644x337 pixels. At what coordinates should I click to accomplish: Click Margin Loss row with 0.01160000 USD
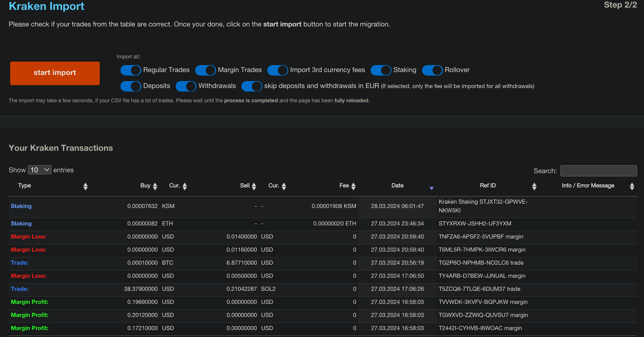pyautogui.click(x=323, y=250)
